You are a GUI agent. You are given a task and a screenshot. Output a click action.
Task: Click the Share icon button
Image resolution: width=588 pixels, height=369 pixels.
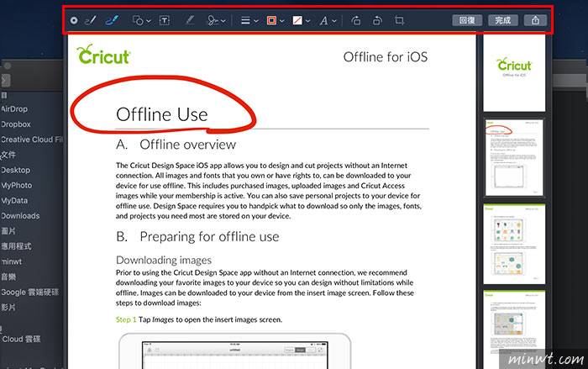(535, 20)
